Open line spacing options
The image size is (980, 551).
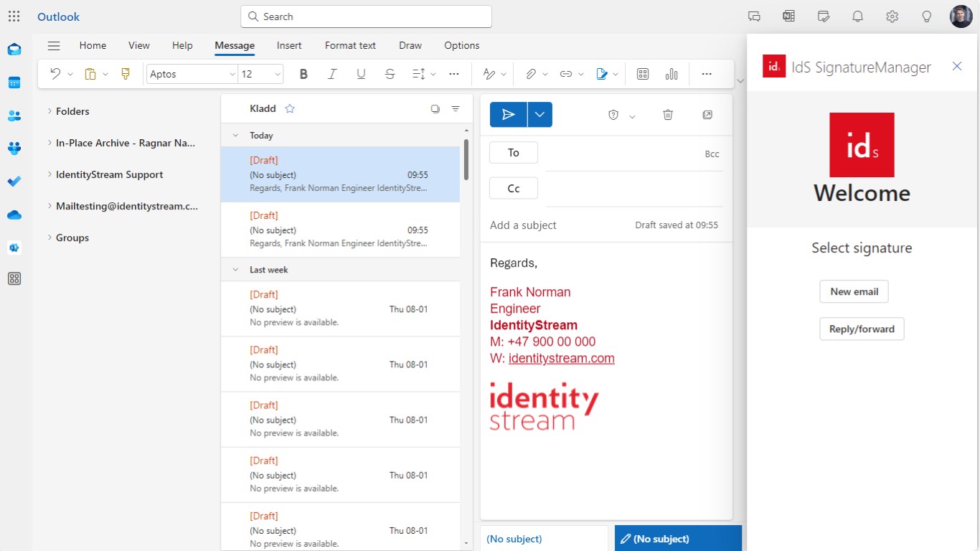coord(420,74)
